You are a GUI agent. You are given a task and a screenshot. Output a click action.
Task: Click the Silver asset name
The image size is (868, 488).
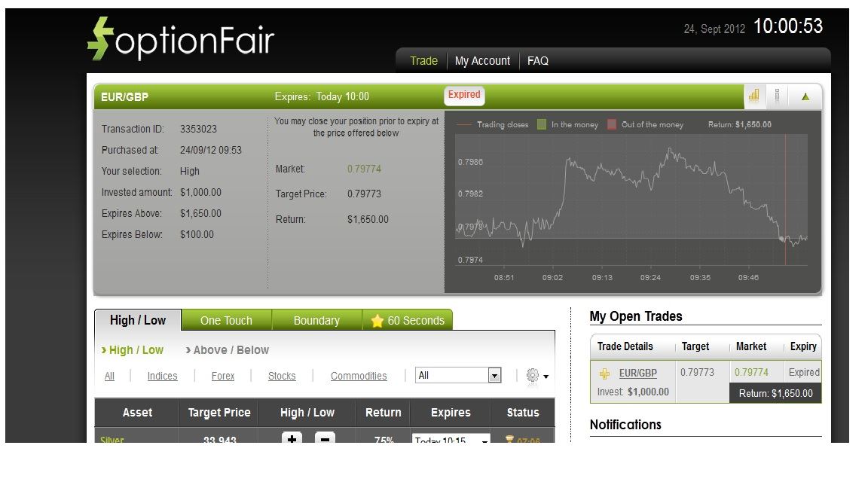point(112,439)
